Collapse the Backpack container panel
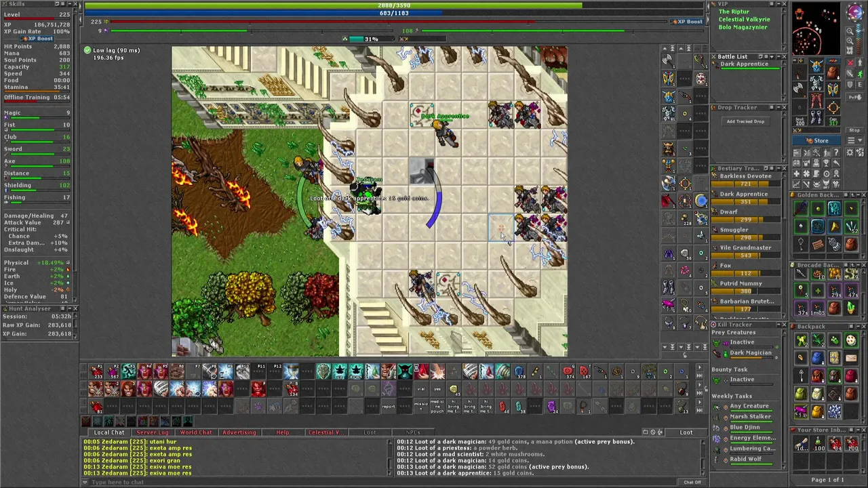868x488 pixels. point(857,327)
